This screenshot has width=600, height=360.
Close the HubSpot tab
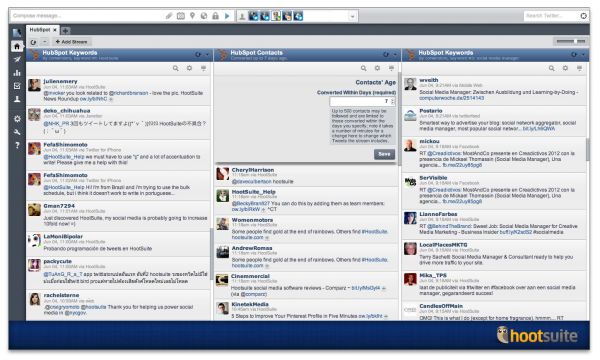pos(55,30)
